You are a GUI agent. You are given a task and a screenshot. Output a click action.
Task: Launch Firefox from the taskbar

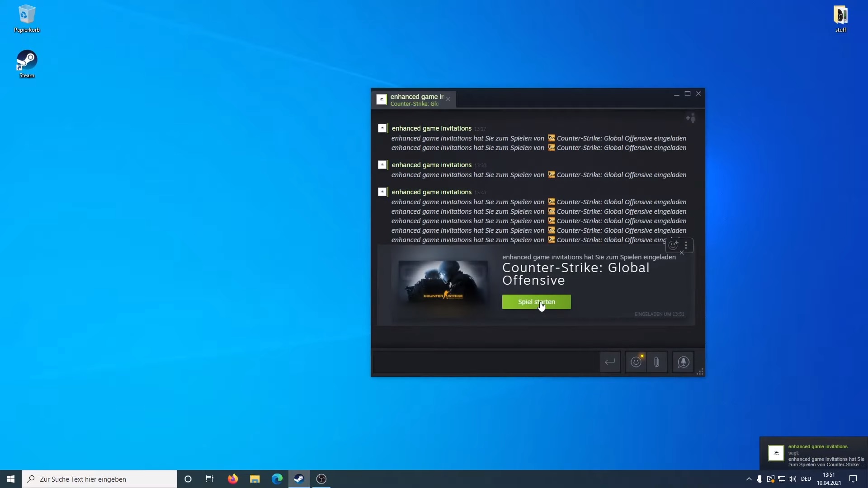coord(232,479)
